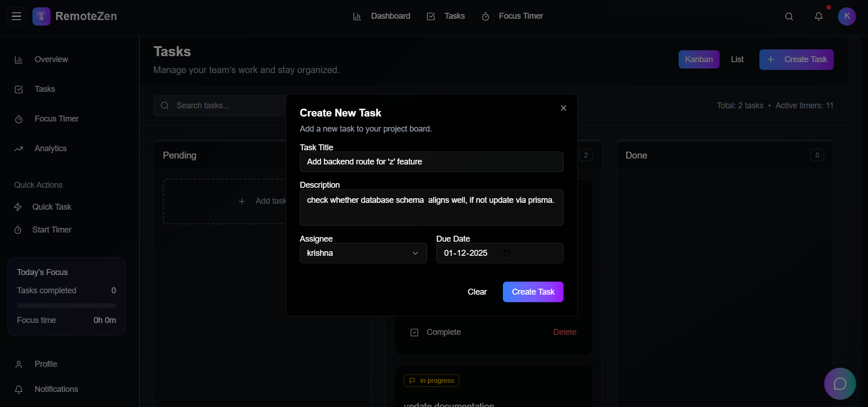868x407 pixels.
Task: Click the calendar icon in Due Date field
Action: 507,253
